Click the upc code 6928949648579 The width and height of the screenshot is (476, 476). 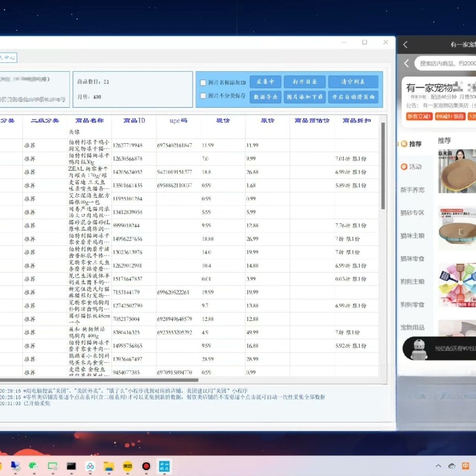175,319
